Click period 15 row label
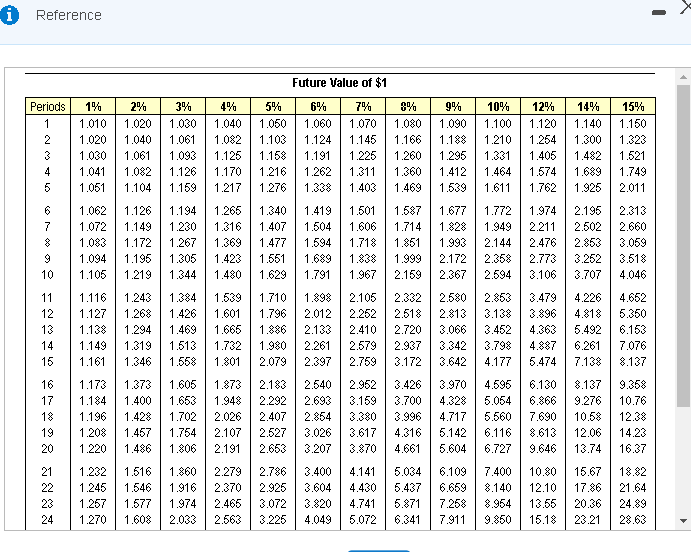This screenshot has height=552, width=691. pyautogui.click(x=47, y=362)
